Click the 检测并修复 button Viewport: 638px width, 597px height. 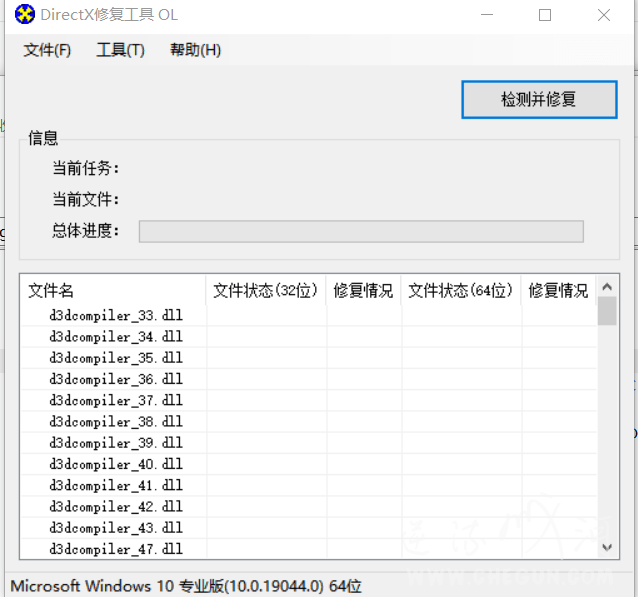[x=539, y=100]
